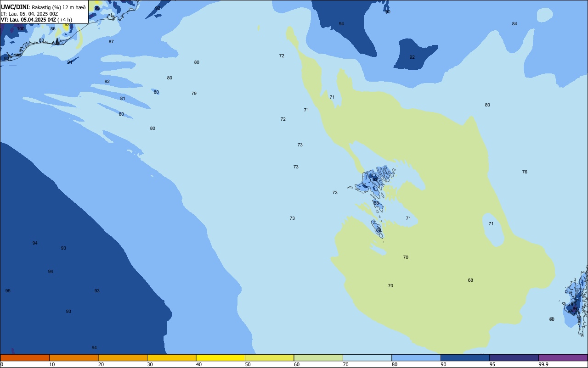Click the 0–10 dark orange legend swatch

point(25,357)
